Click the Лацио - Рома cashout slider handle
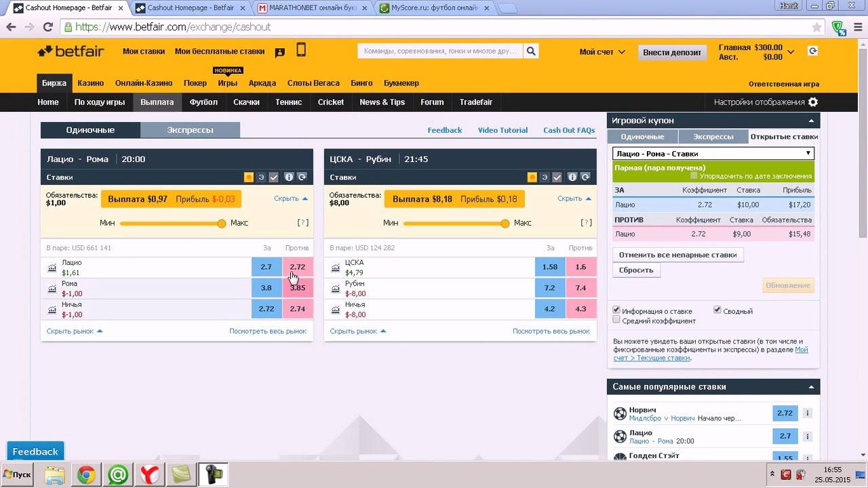This screenshot has height=488, width=868. pos(222,223)
